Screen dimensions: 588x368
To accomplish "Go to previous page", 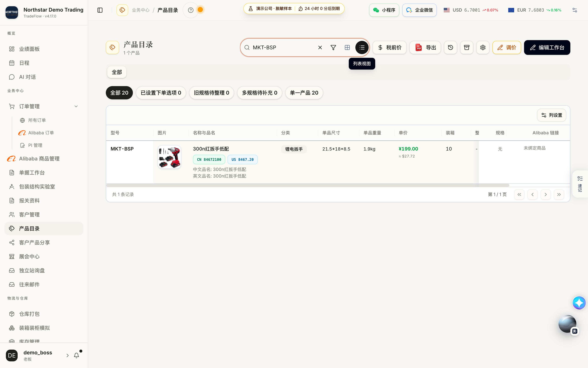I will pos(532,194).
